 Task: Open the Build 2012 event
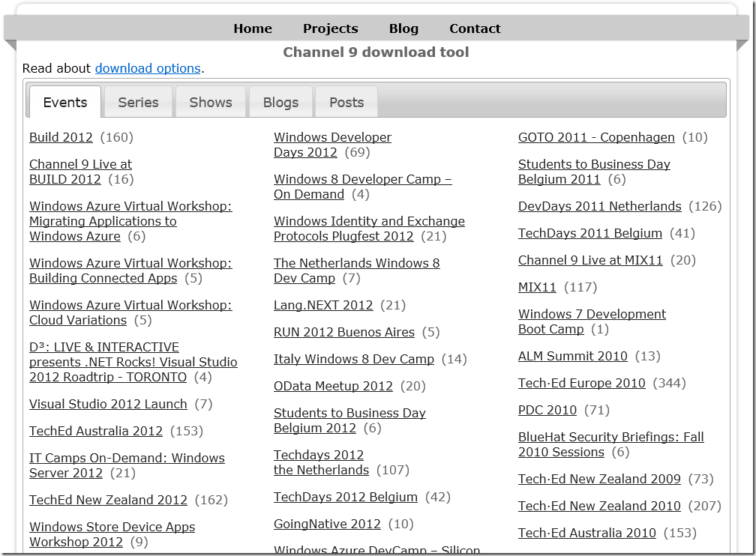click(x=61, y=137)
